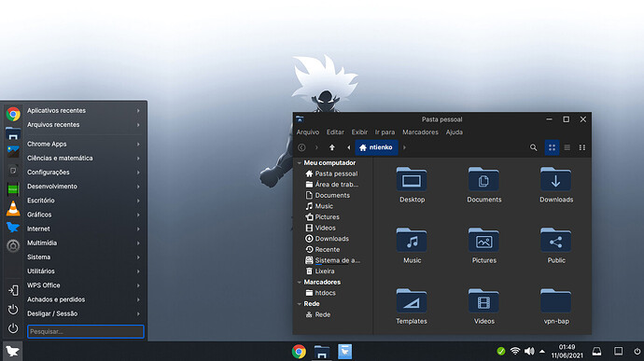Switch to icon view
The width and height of the screenshot is (644, 361).
[552, 147]
